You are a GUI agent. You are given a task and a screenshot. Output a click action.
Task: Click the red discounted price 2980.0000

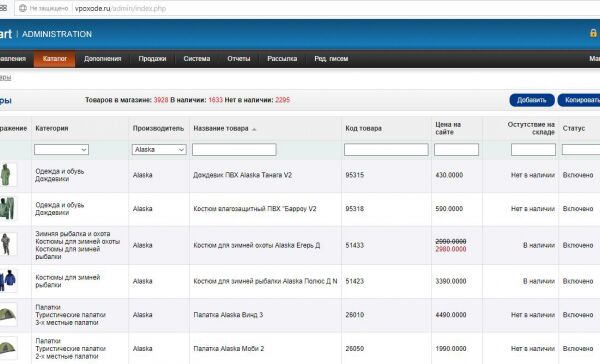point(451,249)
